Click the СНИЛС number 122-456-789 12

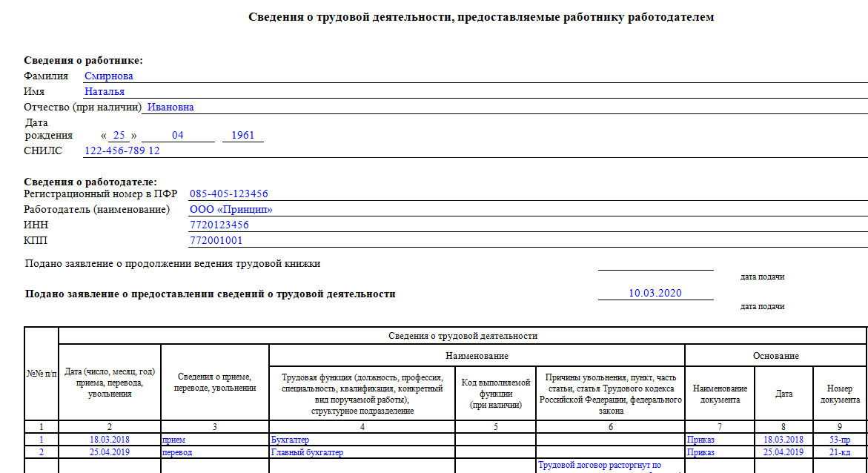tap(122, 150)
